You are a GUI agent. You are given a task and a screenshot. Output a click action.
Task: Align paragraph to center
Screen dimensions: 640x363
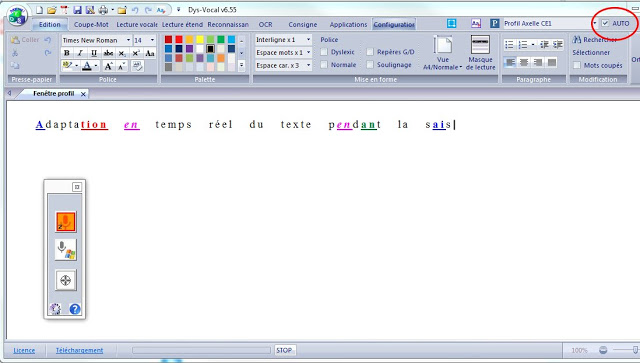pyautogui.click(x=524, y=62)
